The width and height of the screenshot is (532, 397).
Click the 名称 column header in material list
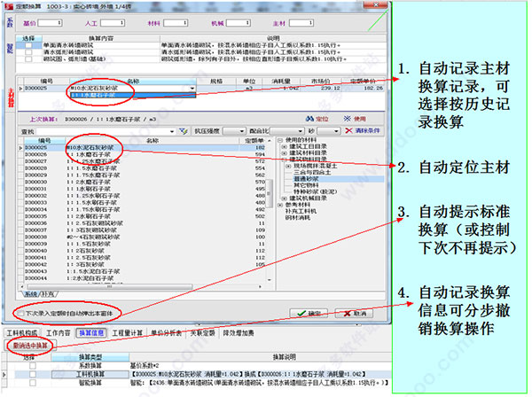coord(153,140)
